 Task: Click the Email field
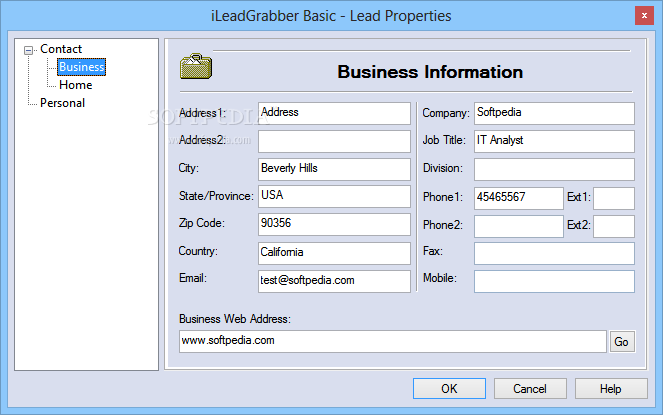334,281
